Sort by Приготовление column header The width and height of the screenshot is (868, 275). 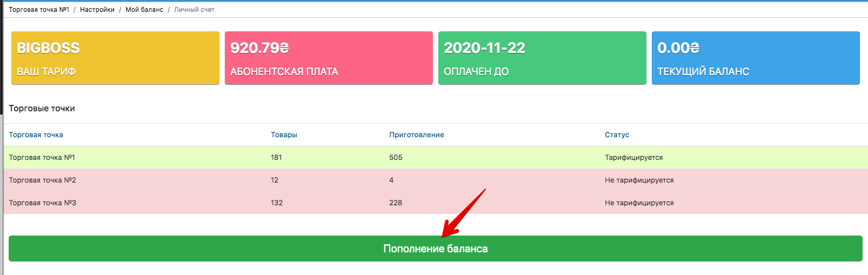point(416,135)
